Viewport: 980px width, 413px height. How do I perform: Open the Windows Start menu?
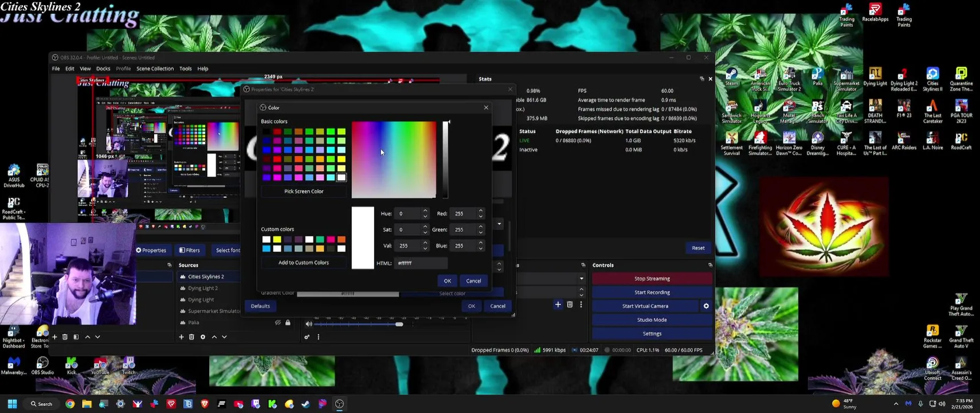pyautogui.click(x=12, y=404)
